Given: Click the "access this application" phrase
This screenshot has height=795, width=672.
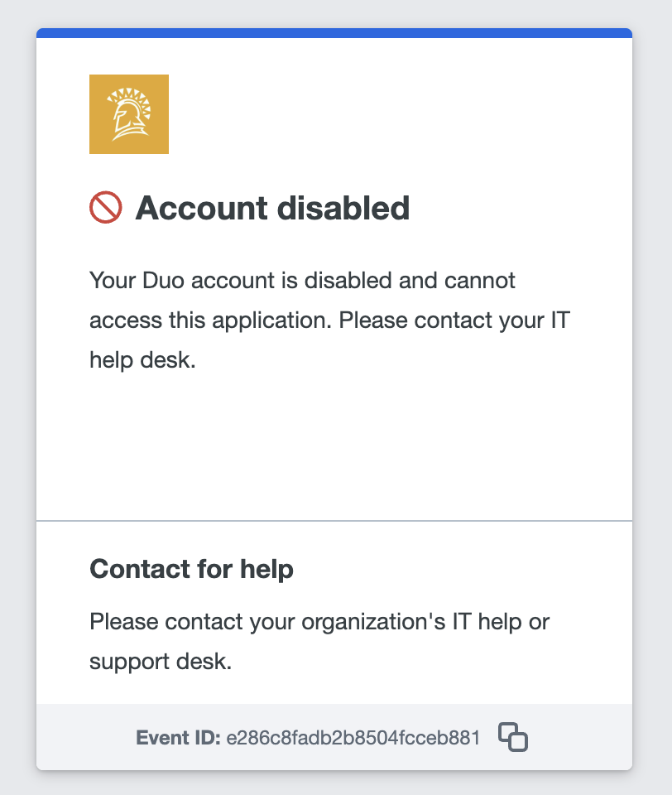Looking at the screenshot, I should pyautogui.click(x=207, y=320).
